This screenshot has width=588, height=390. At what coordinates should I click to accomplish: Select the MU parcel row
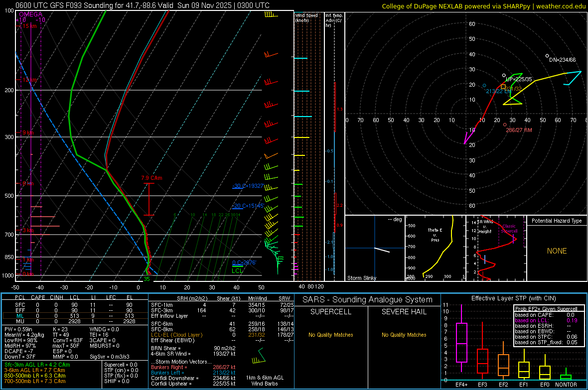tap(75, 321)
